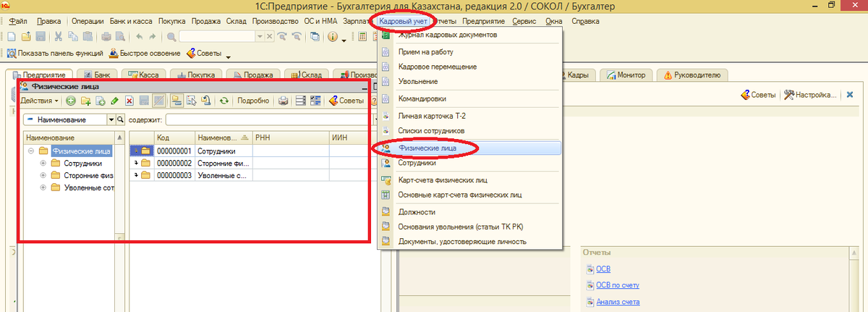This screenshot has width=868, height=312.
Task: Click the printer icon in main toolbar
Action: coord(106,36)
